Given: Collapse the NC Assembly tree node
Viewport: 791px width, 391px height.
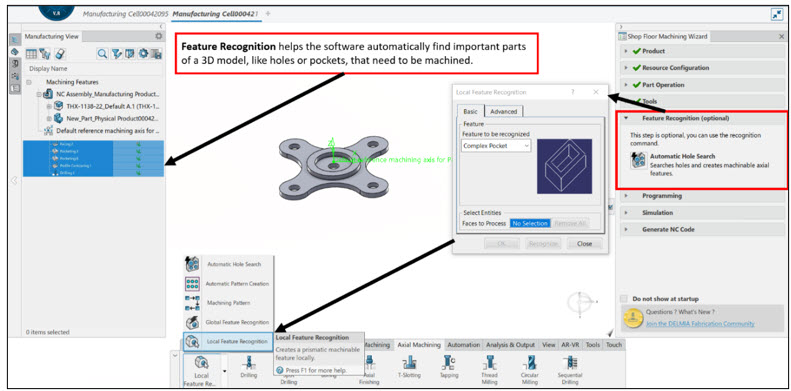Looking at the screenshot, I should [x=39, y=94].
